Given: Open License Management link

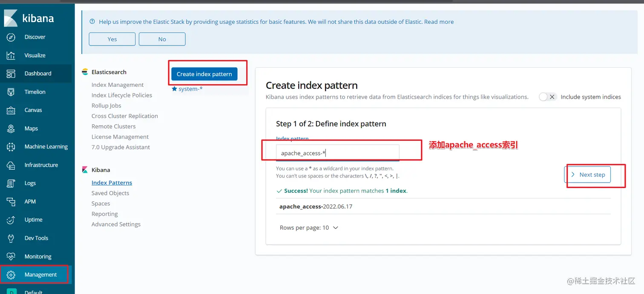Looking at the screenshot, I should click(120, 137).
